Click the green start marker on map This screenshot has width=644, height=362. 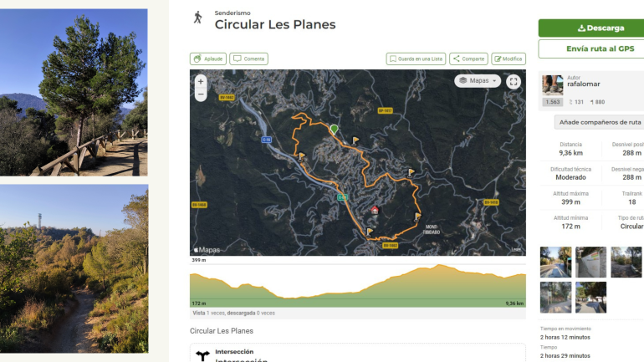click(335, 130)
